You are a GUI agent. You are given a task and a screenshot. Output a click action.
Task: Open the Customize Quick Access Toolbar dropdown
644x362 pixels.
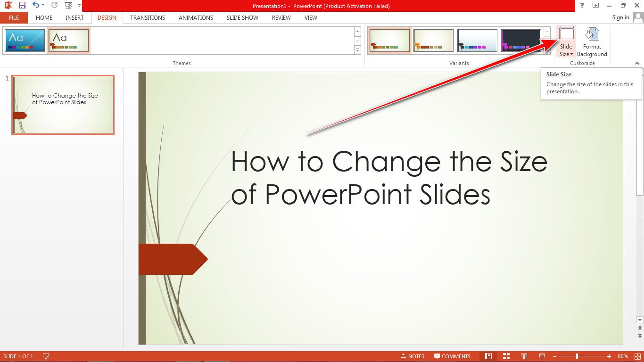point(79,6)
